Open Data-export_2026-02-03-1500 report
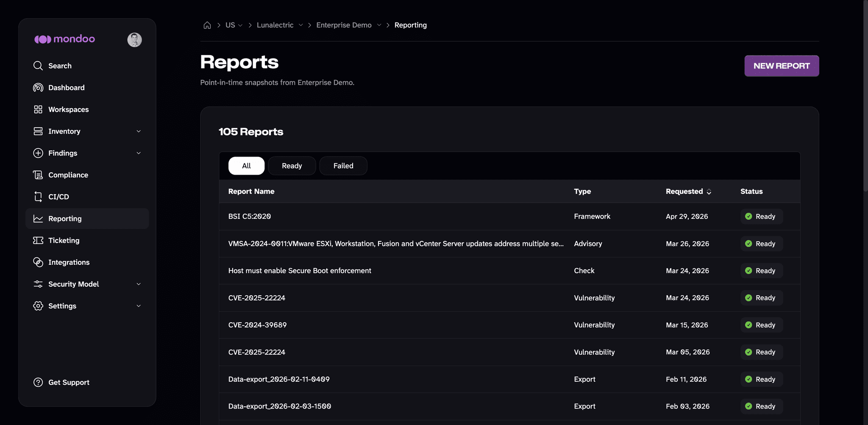Image resolution: width=868 pixels, height=425 pixels. [x=509, y=406]
